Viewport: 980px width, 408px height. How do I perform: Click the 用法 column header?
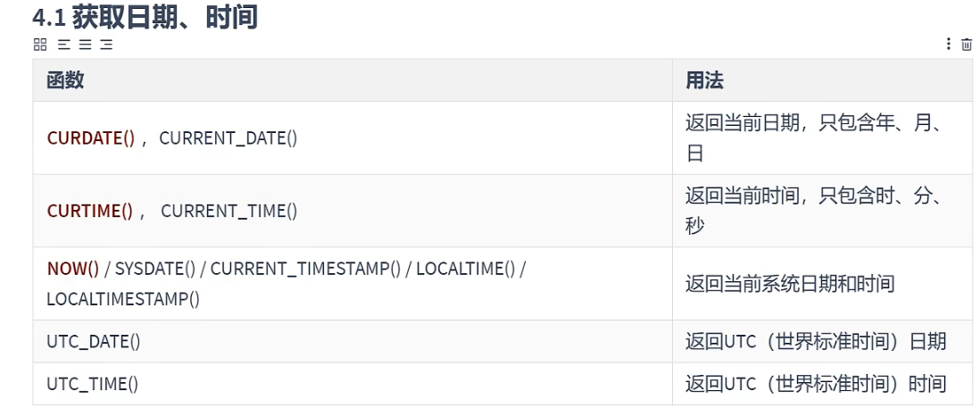tap(704, 80)
